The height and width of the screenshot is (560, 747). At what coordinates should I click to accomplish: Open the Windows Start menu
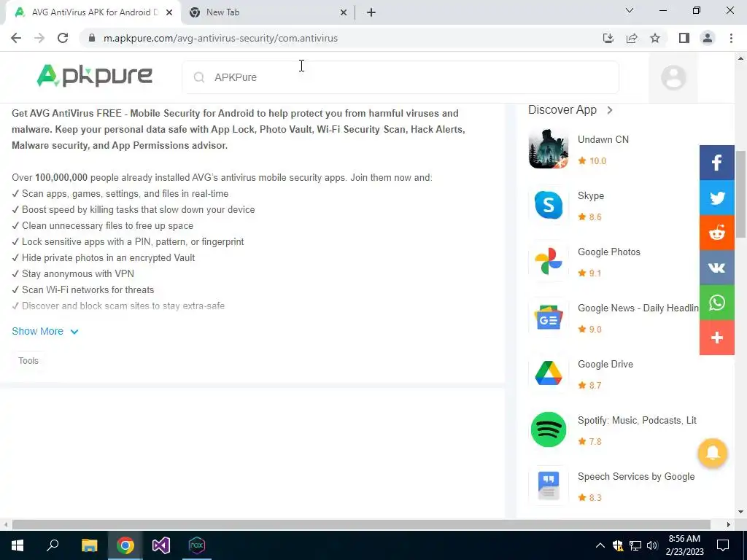(x=18, y=545)
